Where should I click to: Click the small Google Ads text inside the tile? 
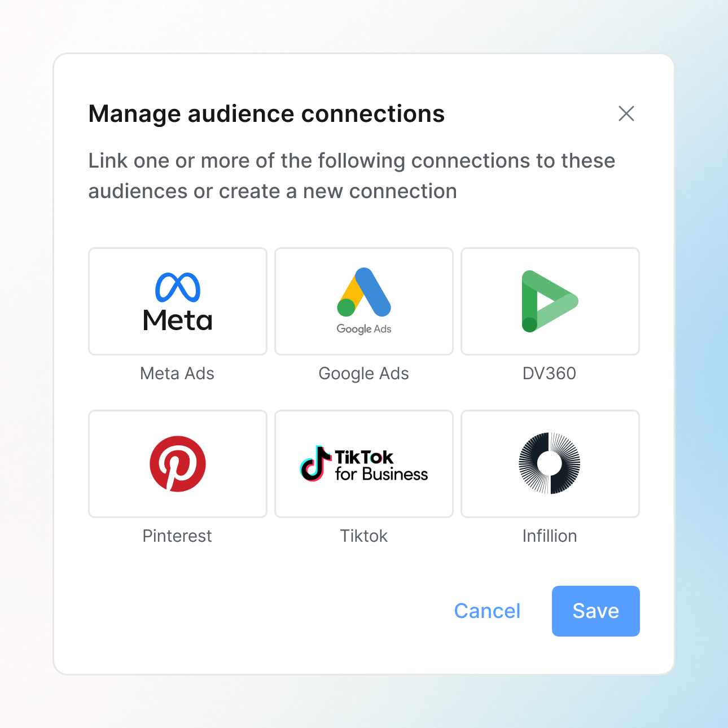point(364,329)
